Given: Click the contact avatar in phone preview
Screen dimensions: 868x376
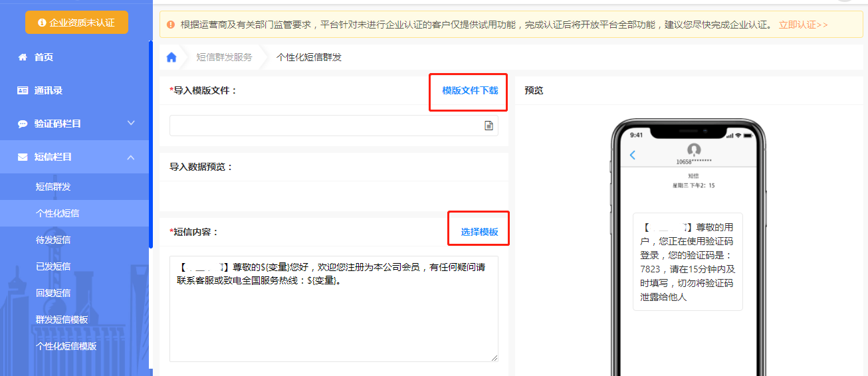Looking at the screenshot, I should coord(694,149).
